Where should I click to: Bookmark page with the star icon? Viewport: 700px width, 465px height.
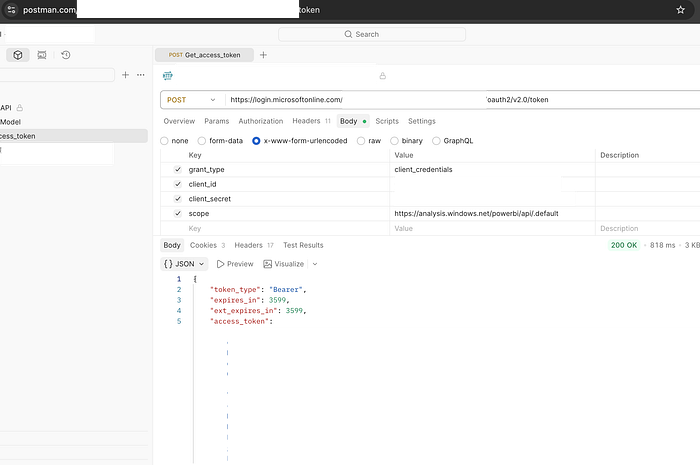(680, 10)
